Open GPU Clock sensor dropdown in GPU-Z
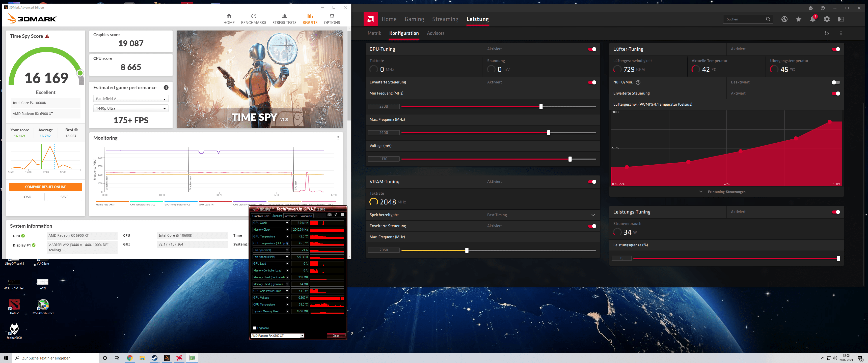 [x=287, y=223]
